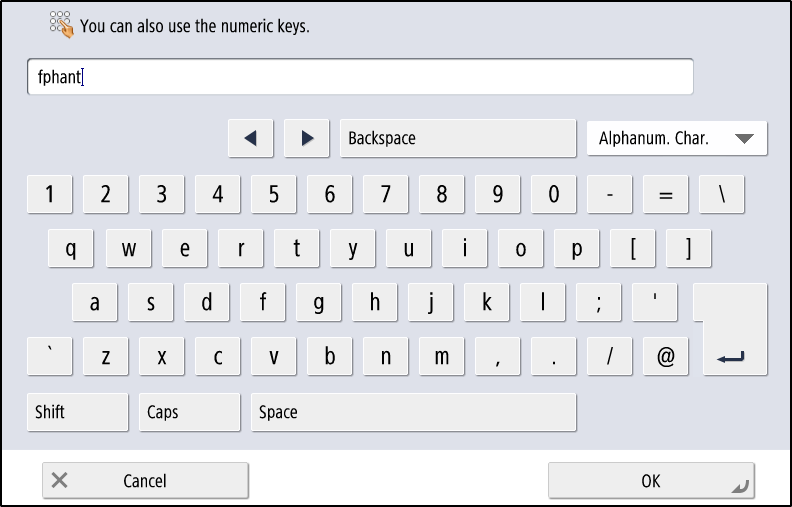The width and height of the screenshot is (792, 507).
Task: Tap the @ symbol key
Action: click(x=666, y=357)
